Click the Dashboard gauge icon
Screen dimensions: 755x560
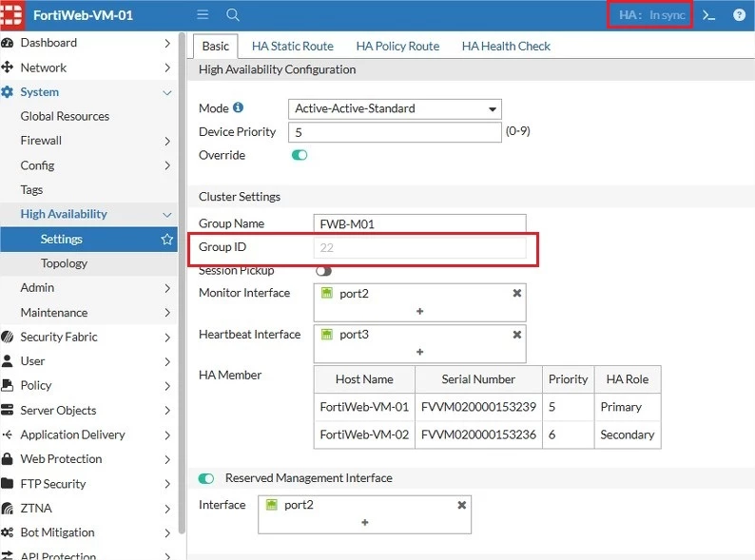(8, 43)
